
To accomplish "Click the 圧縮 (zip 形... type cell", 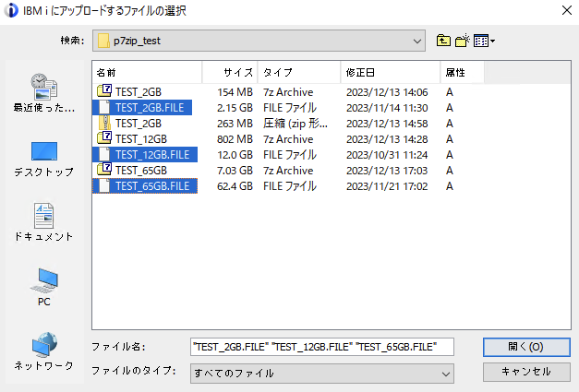I will pos(295,124).
